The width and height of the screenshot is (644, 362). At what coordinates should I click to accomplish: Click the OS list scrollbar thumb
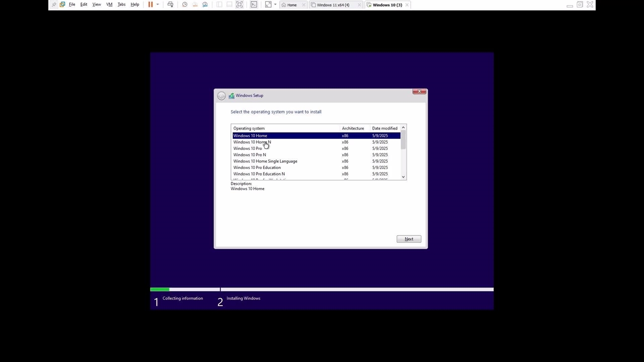403,140
